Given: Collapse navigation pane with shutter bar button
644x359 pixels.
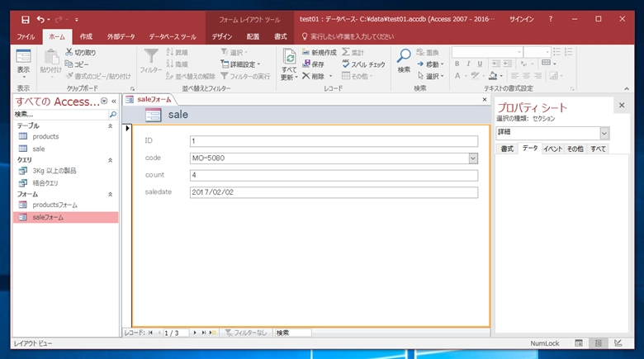Looking at the screenshot, I should [114, 101].
